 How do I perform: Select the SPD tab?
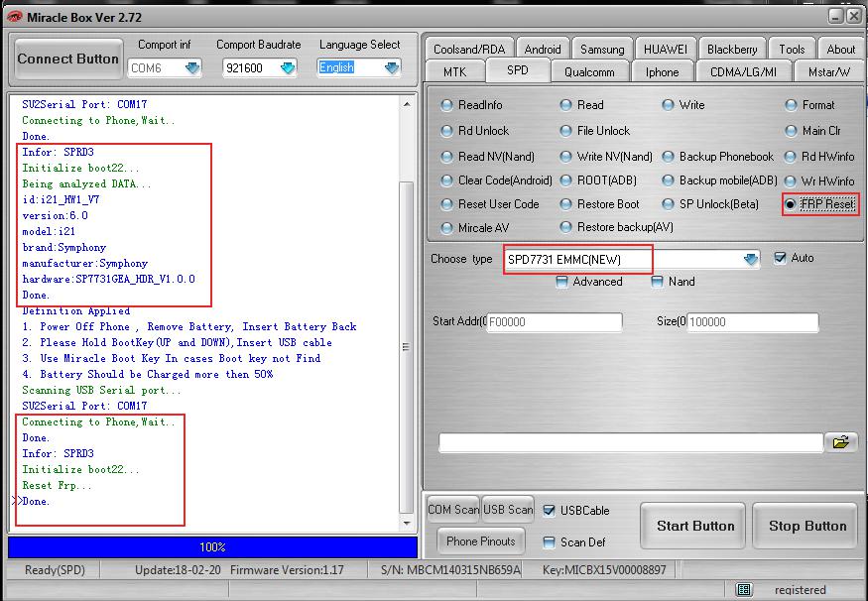coord(518,70)
